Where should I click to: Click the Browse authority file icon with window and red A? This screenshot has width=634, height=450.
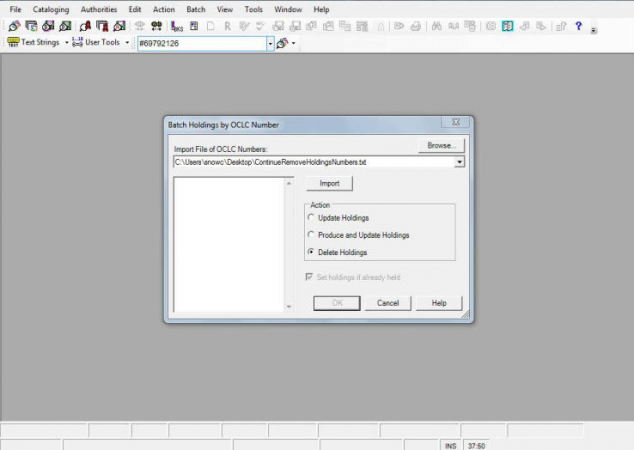102,26
